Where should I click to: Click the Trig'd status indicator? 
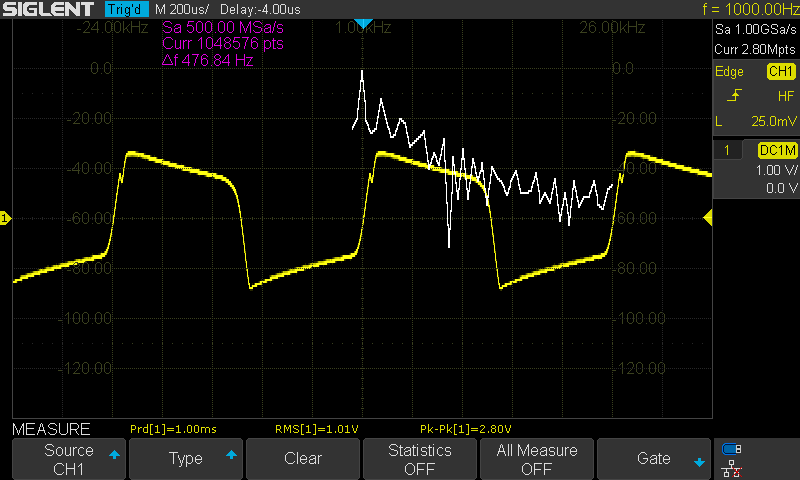tap(128, 9)
